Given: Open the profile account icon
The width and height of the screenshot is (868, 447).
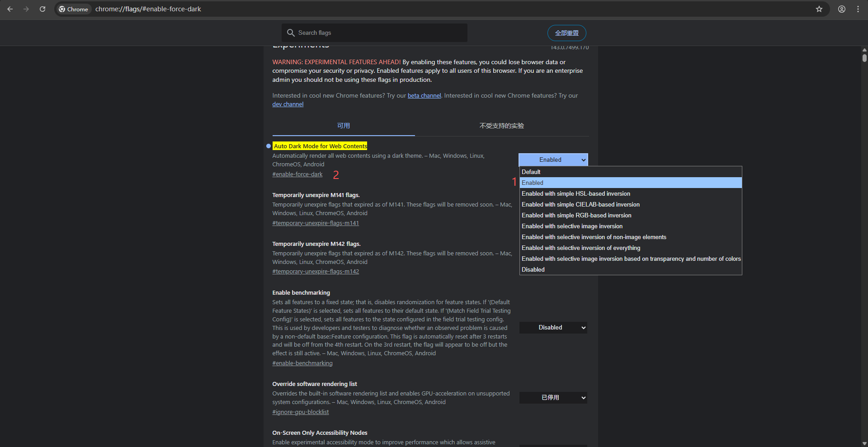Looking at the screenshot, I should pyautogui.click(x=842, y=9).
